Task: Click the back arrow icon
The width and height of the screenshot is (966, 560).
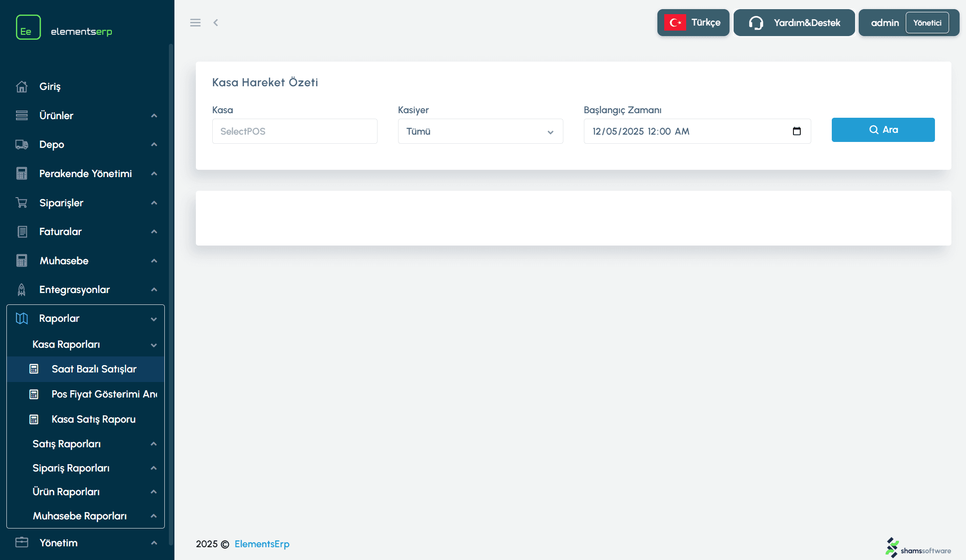Action: [x=215, y=22]
